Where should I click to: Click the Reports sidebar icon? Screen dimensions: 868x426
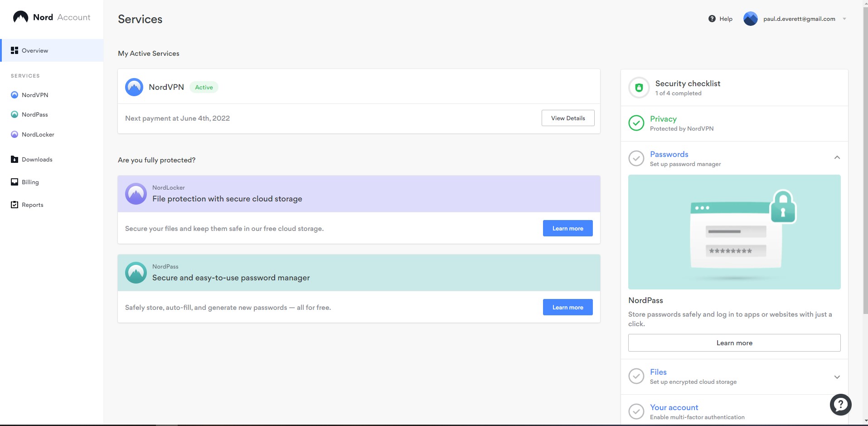tap(15, 205)
